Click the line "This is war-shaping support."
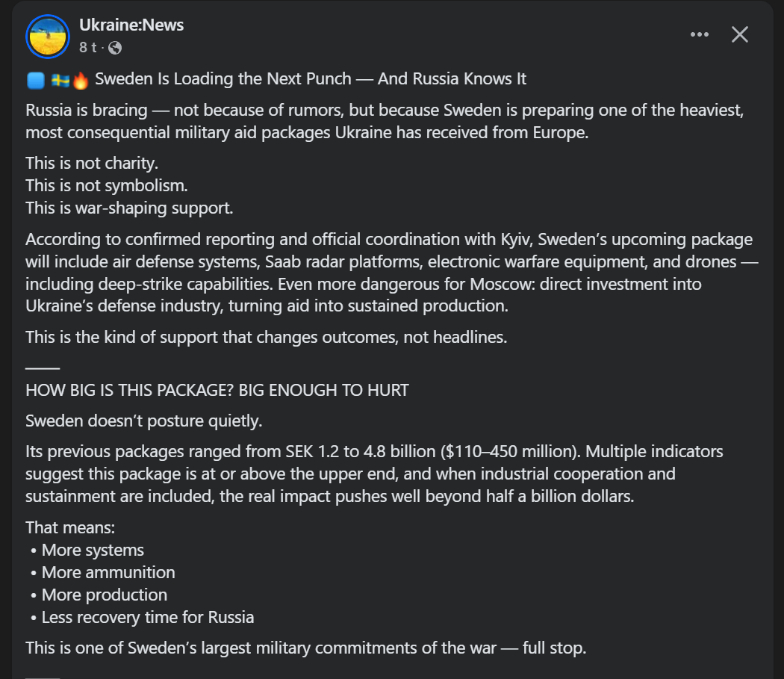Viewport: 784px width, 679px height. click(x=129, y=208)
